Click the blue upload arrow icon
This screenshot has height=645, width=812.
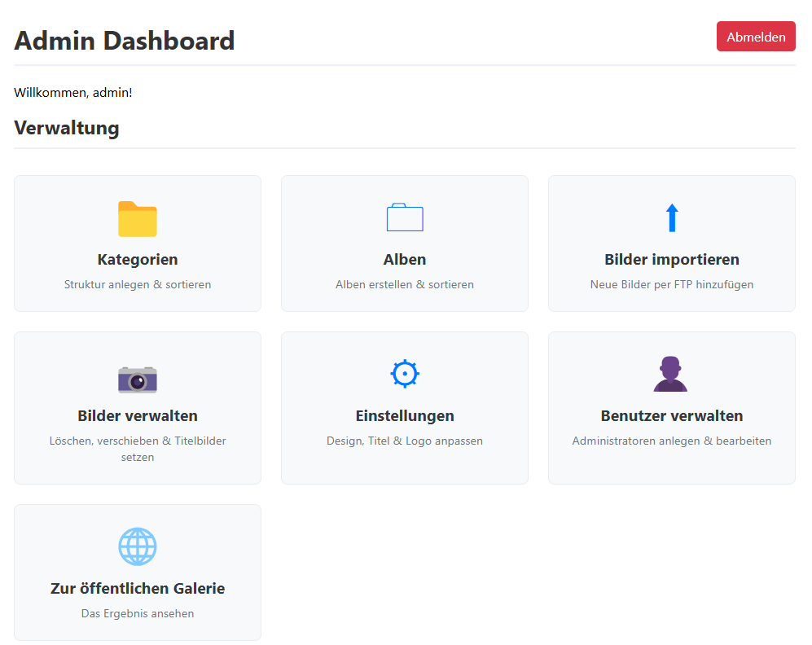pyautogui.click(x=672, y=218)
